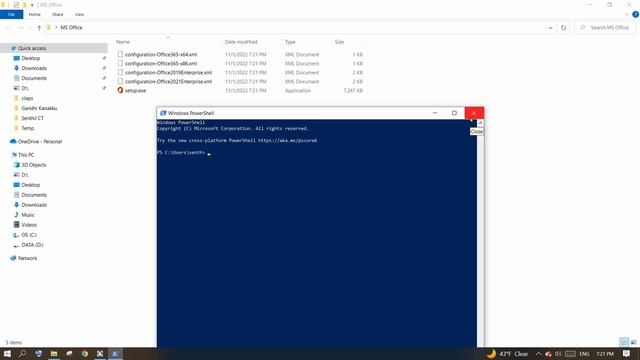Select the setup.exe file name
Viewport: 640px width, 360px height.
[x=135, y=91]
